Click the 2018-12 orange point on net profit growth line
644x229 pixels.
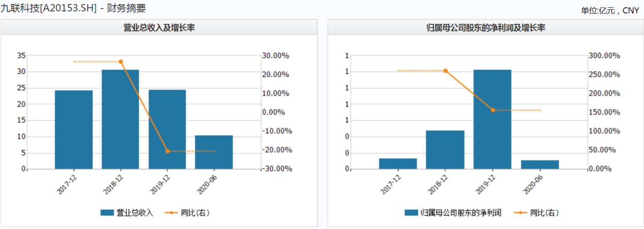click(x=445, y=71)
